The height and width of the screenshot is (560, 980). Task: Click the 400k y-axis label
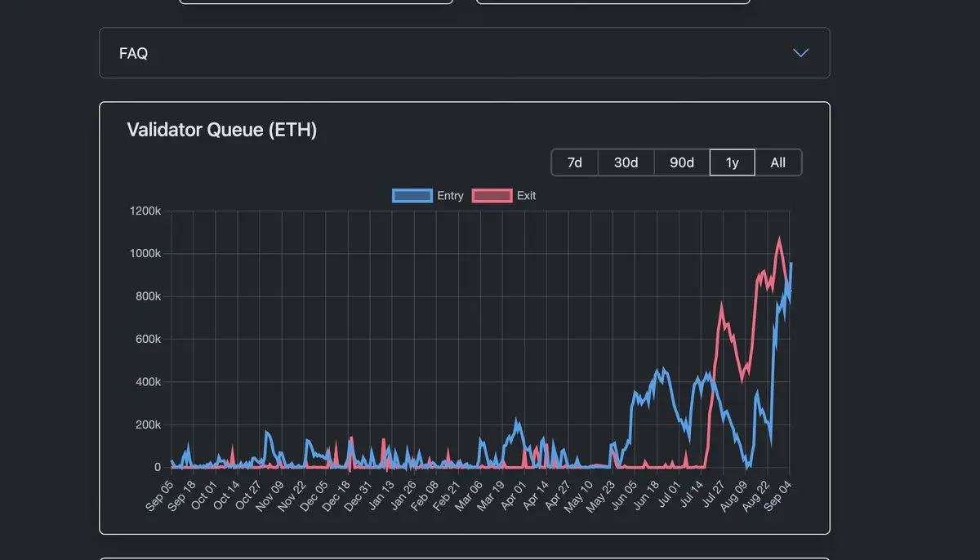[x=148, y=382]
